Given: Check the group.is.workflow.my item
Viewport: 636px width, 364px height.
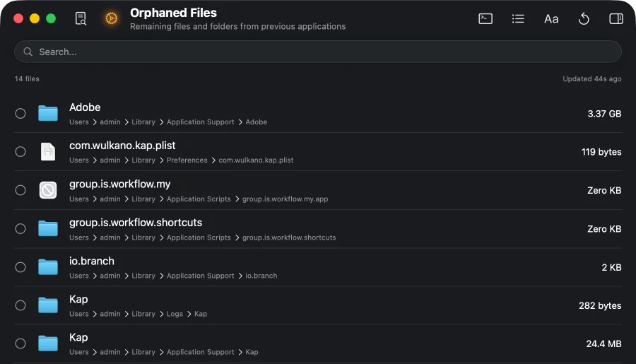Looking at the screenshot, I should coord(20,190).
